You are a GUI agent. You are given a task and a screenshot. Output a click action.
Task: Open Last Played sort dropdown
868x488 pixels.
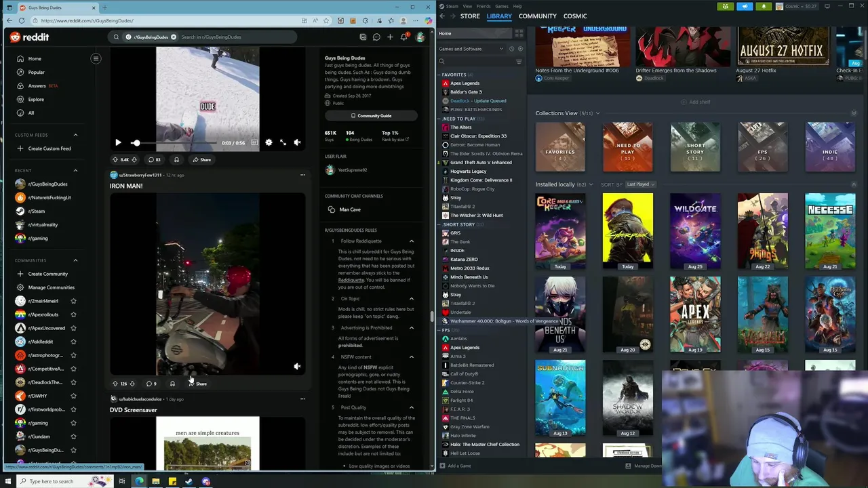tap(640, 184)
